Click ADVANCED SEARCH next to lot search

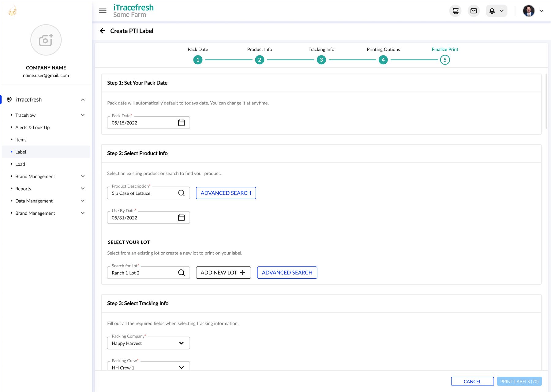(287, 273)
